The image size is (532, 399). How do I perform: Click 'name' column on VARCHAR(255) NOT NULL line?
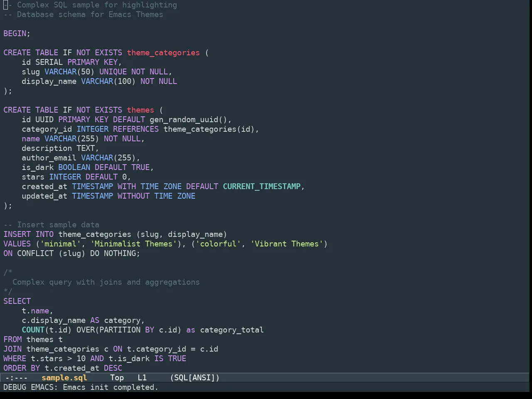point(31,138)
